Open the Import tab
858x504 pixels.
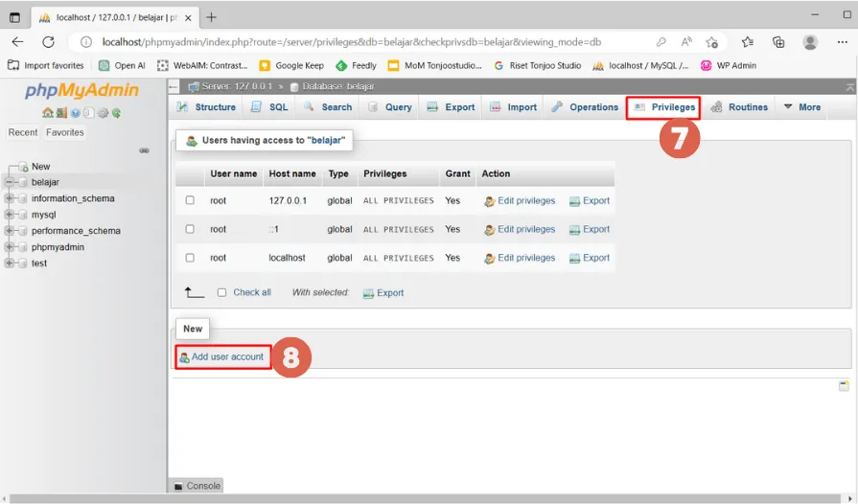[513, 107]
